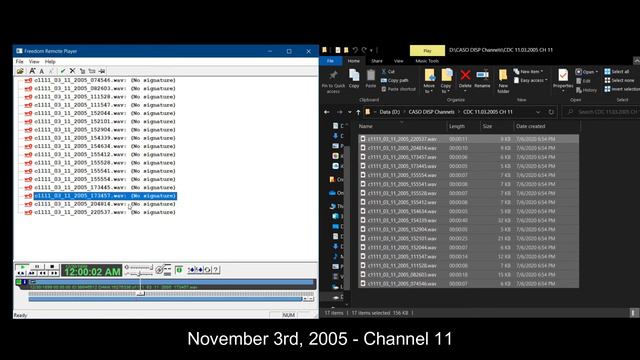Select c1111_03_11_2005_204814.wav in the player list
Image resolution: width=640 pixels, height=360 pixels.
pyautogui.click(x=104, y=204)
